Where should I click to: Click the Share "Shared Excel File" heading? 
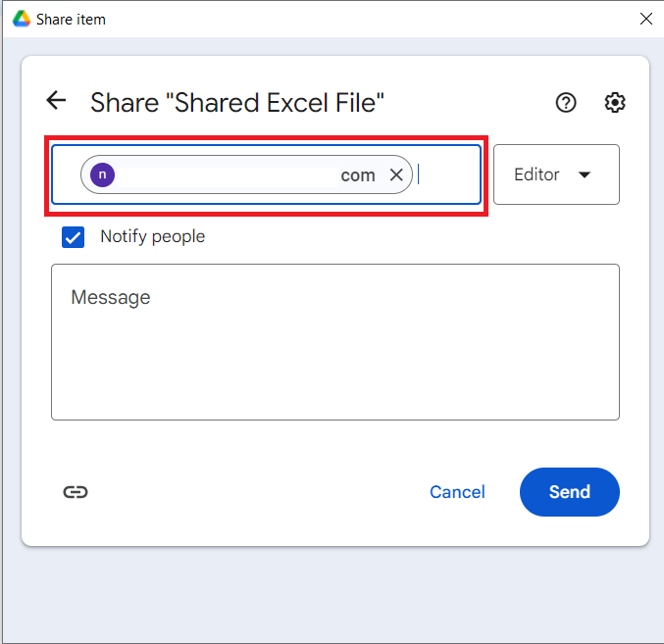click(x=236, y=102)
